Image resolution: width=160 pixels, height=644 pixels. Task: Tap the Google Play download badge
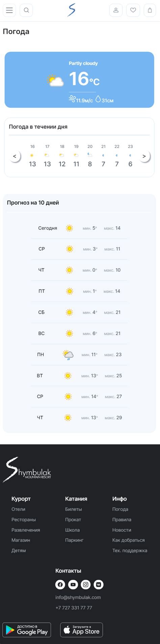tap(27, 630)
